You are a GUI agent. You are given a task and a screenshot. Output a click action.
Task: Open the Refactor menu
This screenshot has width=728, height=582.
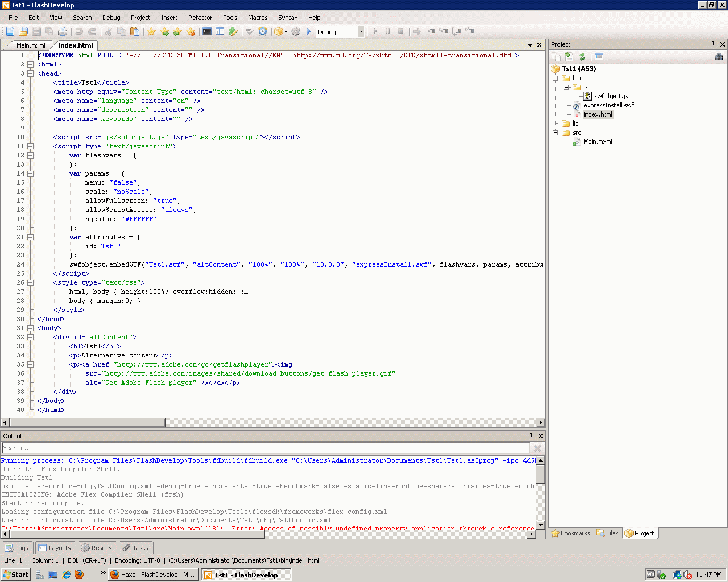[200, 18]
